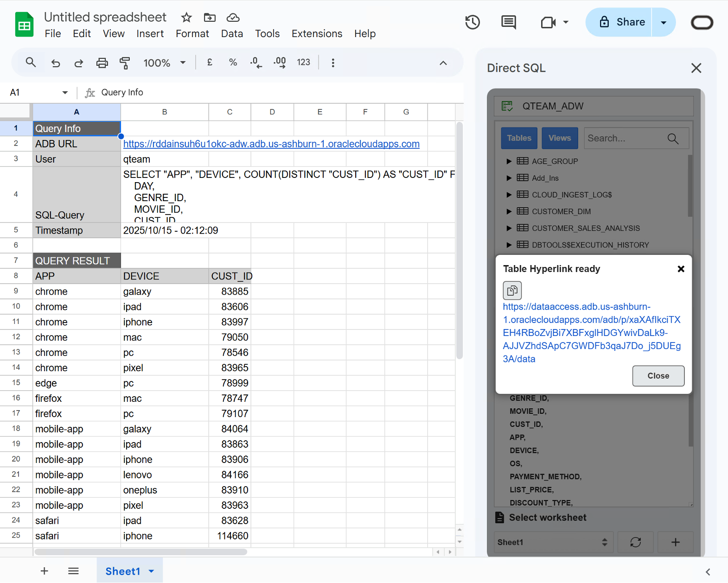Open the File menu
This screenshot has height=583, width=728.
(53, 33)
